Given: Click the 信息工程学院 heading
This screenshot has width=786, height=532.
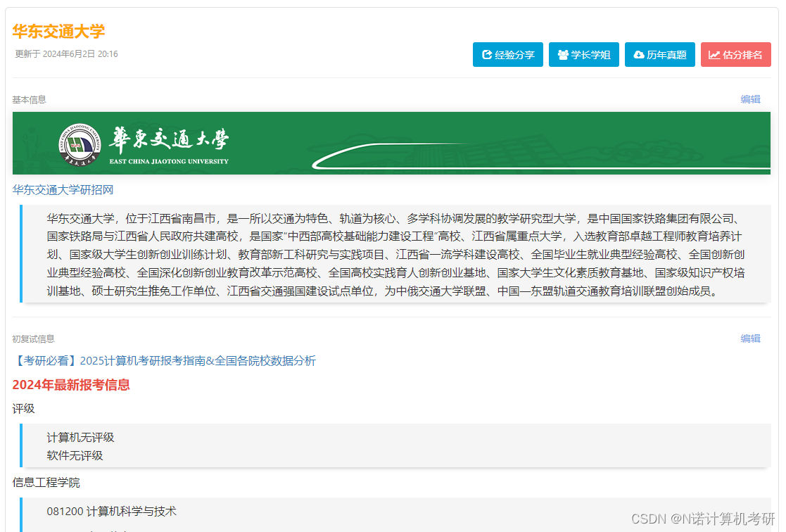Looking at the screenshot, I should tap(46, 482).
